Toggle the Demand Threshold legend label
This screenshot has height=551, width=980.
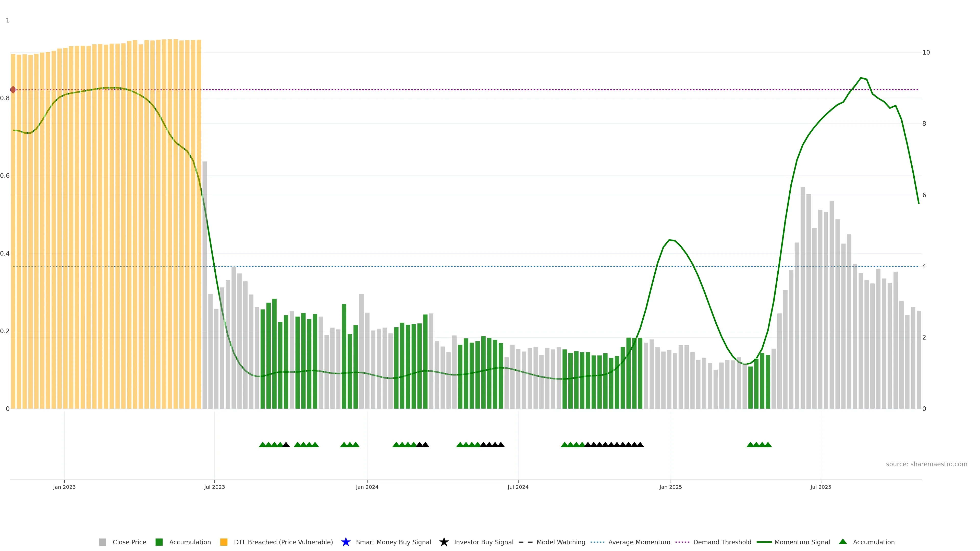(x=722, y=542)
